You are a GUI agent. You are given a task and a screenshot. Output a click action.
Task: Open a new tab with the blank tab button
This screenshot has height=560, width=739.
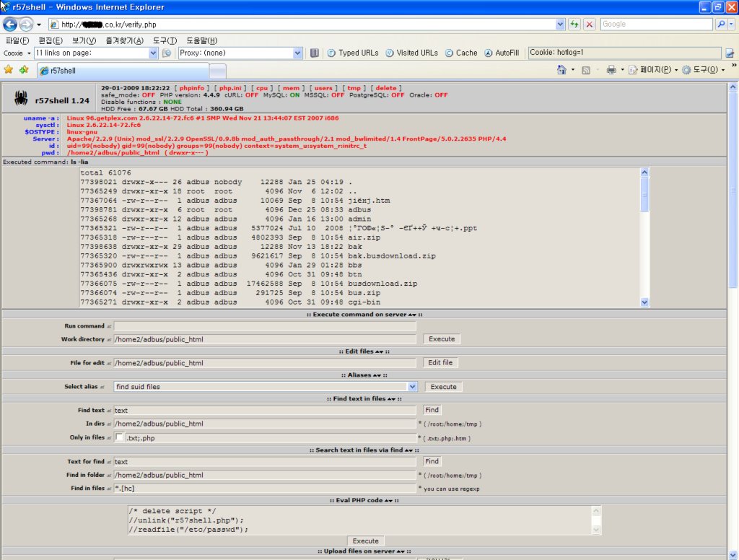click(218, 71)
